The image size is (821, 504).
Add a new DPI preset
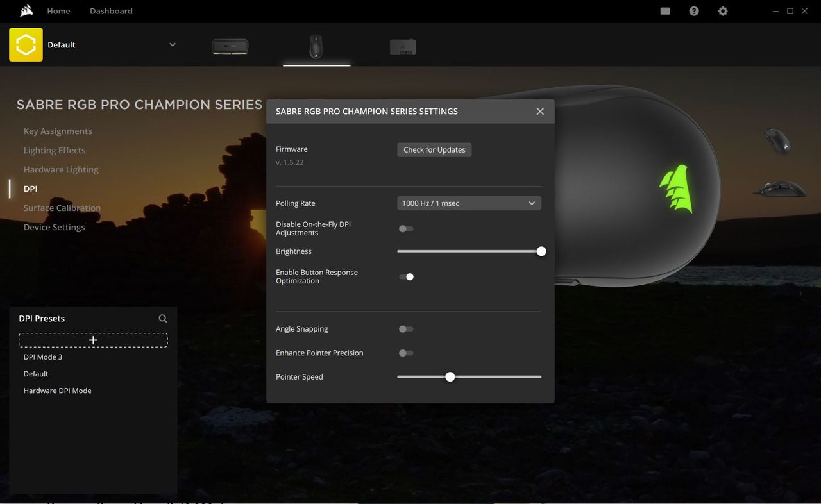[93, 340]
